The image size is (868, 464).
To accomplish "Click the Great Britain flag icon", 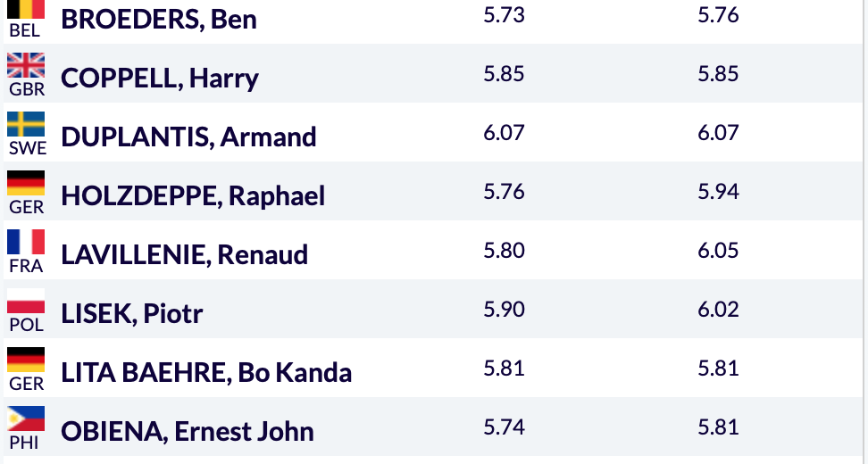I will coord(26,65).
